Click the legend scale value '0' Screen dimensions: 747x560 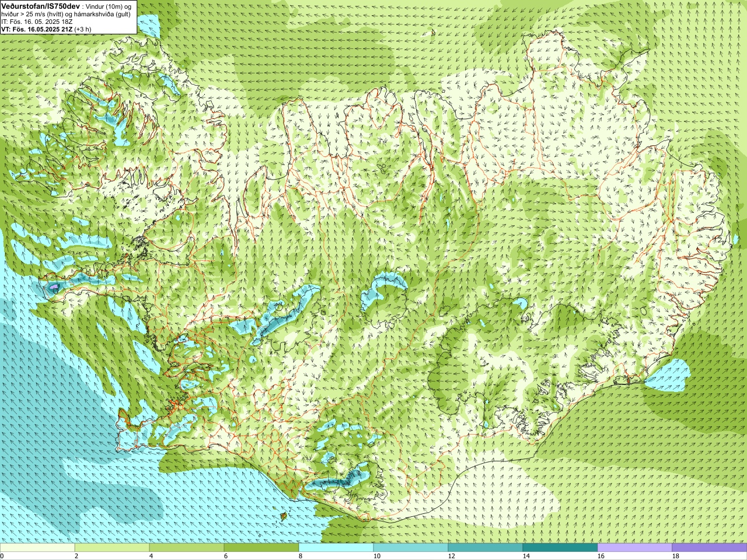tap(2, 556)
